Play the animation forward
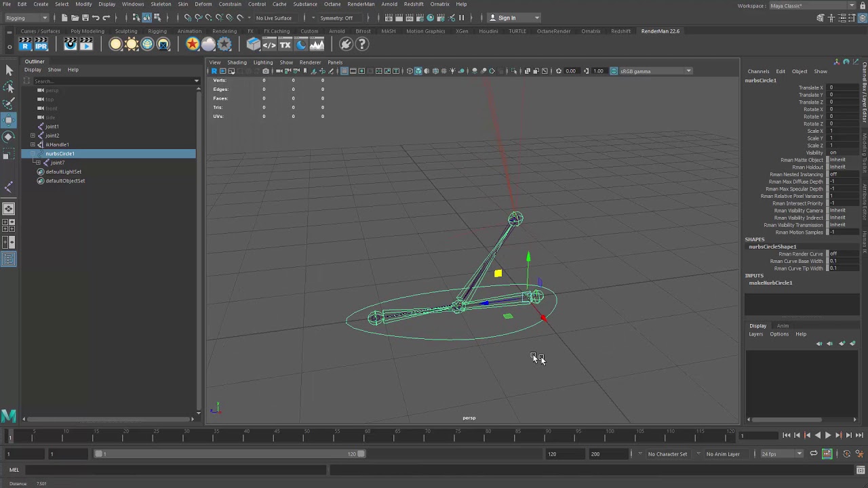 (828, 436)
